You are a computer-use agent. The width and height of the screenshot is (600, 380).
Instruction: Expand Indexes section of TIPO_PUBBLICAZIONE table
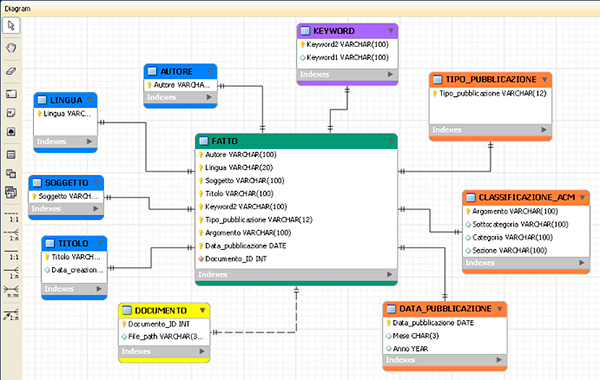tap(544, 130)
